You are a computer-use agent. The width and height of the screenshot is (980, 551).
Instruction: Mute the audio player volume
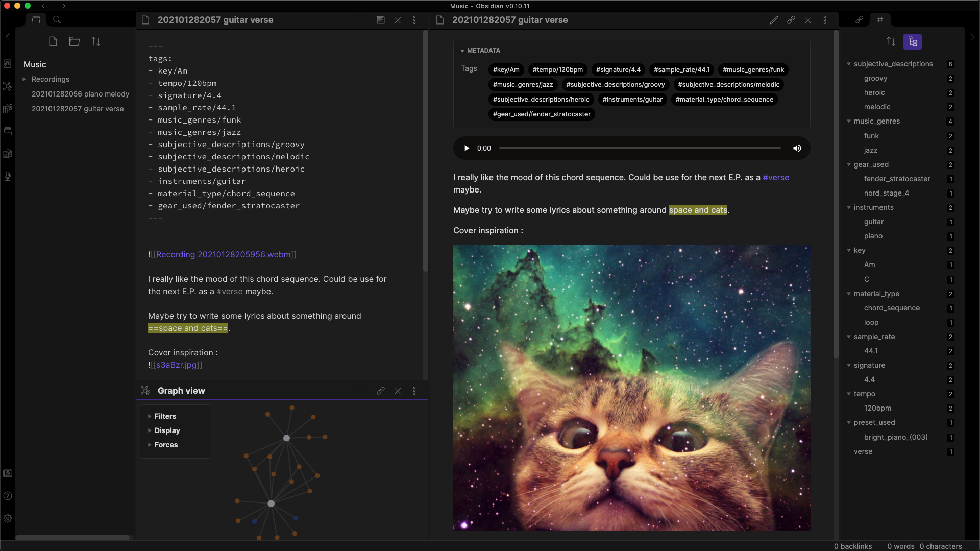coord(797,148)
